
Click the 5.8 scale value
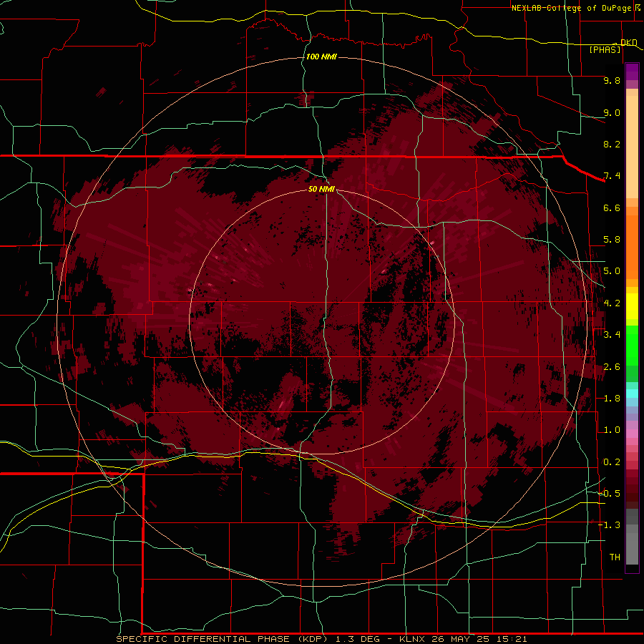coord(612,240)
